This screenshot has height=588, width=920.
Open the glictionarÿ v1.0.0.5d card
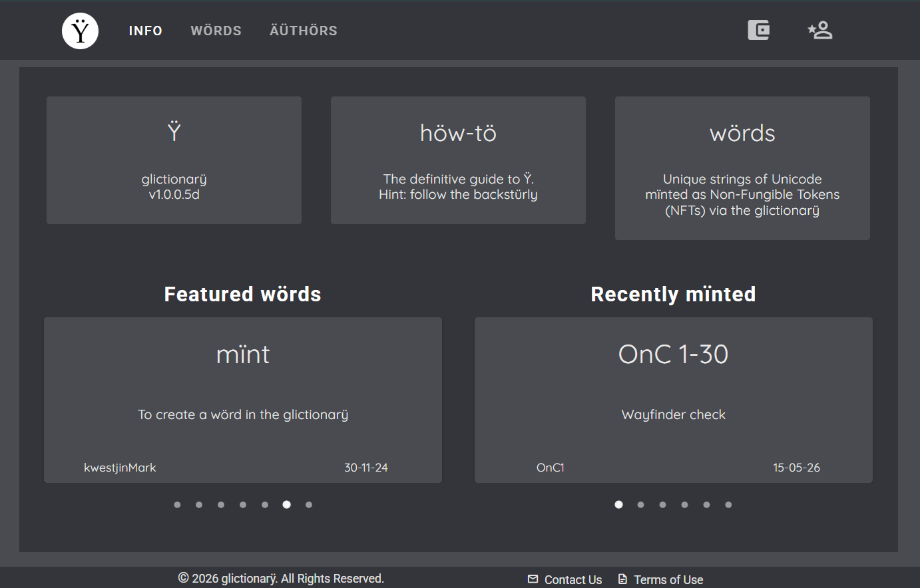tap(174, 160)
